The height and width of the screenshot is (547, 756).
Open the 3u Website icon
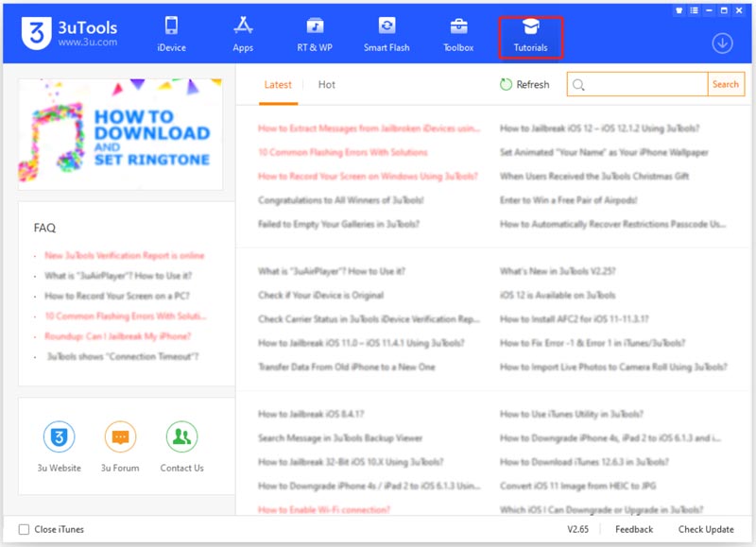tap(59, 436)
